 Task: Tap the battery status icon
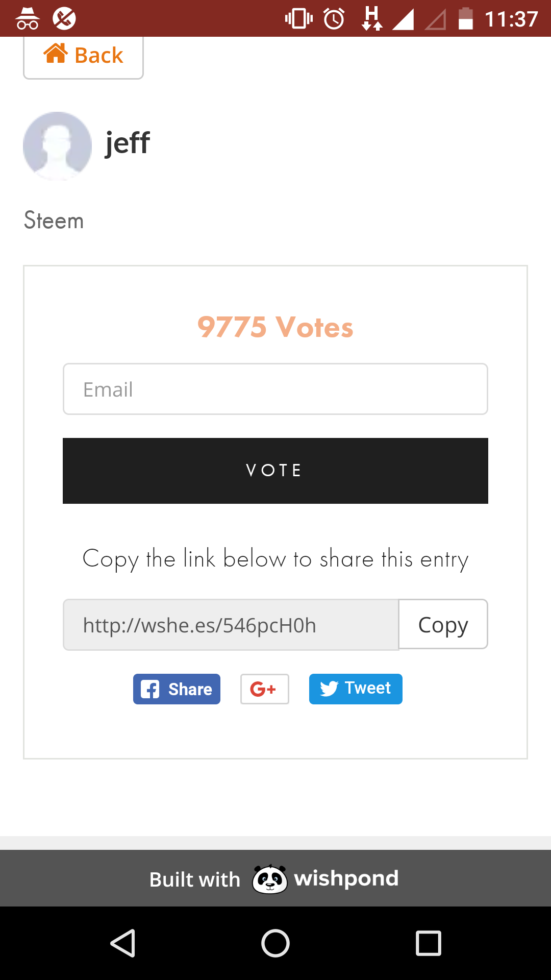(x=465, y=19)
